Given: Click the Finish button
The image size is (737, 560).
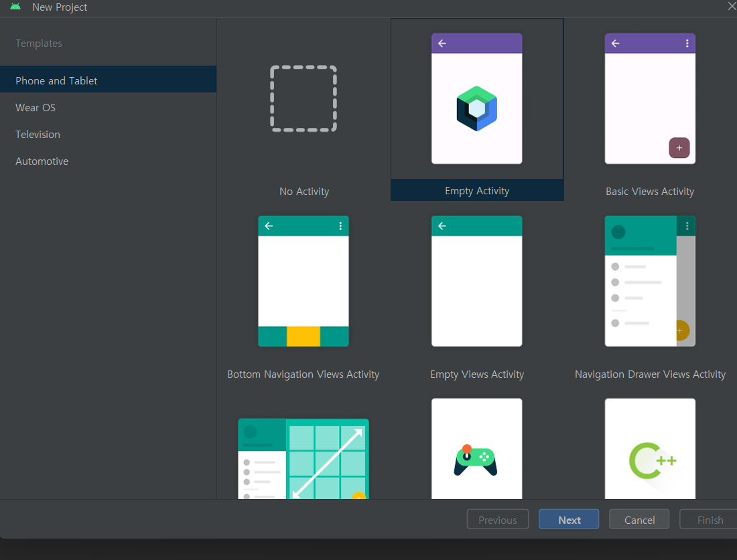Looking at the screenshot, I should pos(710,519).
